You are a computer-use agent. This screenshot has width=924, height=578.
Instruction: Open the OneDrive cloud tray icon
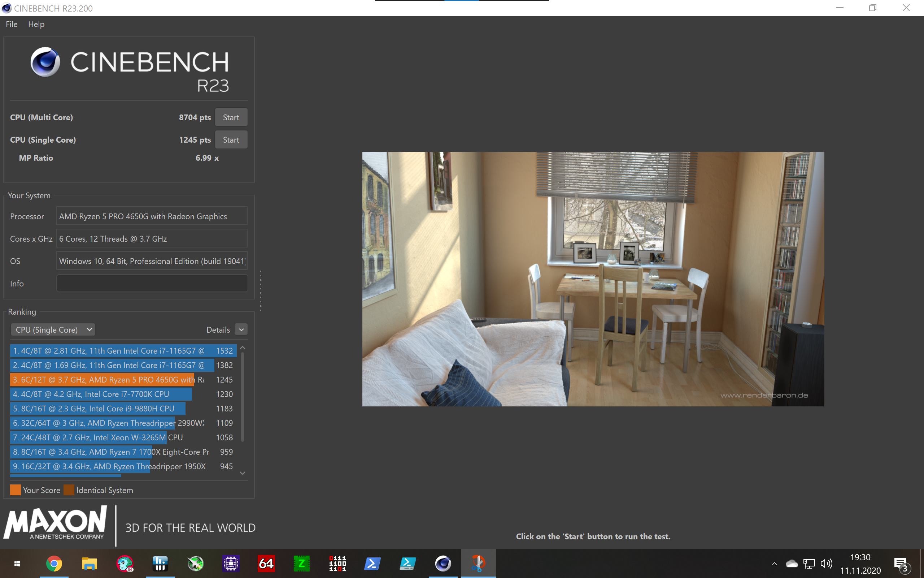coord(792,564)
